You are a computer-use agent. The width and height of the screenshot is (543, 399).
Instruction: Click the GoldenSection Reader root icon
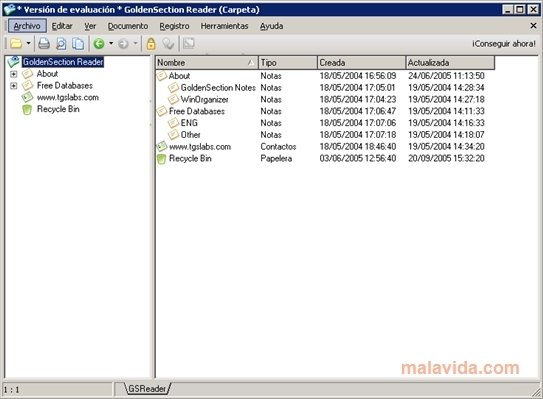tap(14, 62)
